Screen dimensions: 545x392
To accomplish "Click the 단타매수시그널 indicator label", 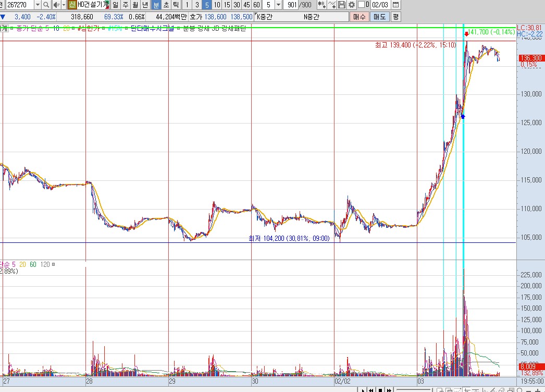I will (x=152, y=28).
